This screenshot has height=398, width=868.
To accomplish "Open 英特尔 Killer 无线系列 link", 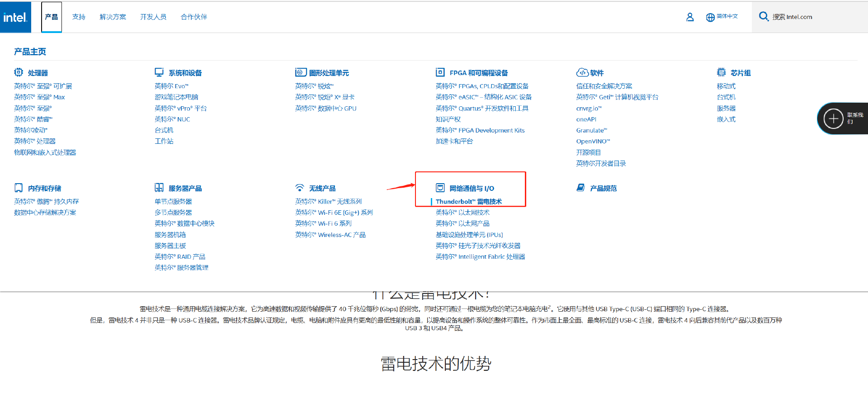I will click(329, 201).
